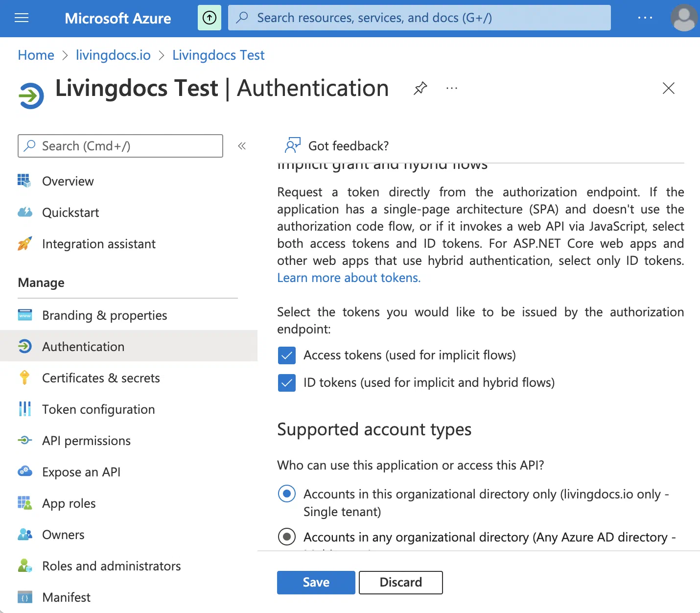Click the Livingdocs Test title arrow icon
Viewport: 700px width, 613px height.
tap(31, 95)
